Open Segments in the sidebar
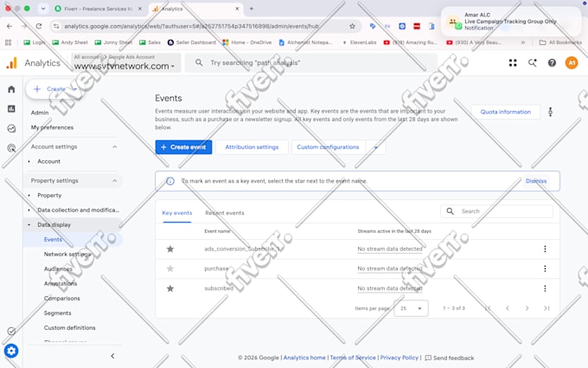588x368 pixels. click(57, 313)
